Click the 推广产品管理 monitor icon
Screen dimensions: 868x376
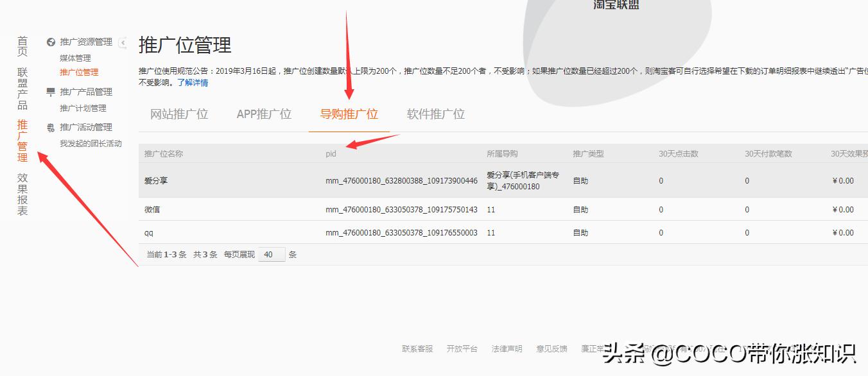[x=50, y=92]
